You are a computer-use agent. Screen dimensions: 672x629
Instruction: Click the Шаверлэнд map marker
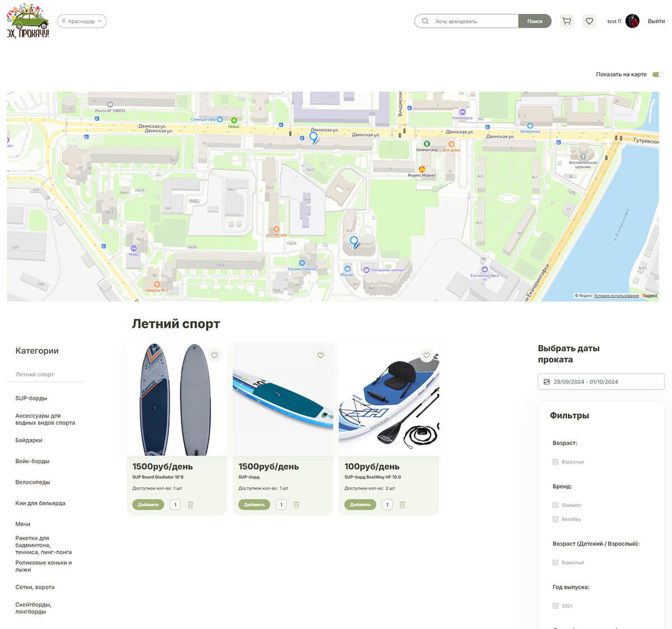[427, 144]
